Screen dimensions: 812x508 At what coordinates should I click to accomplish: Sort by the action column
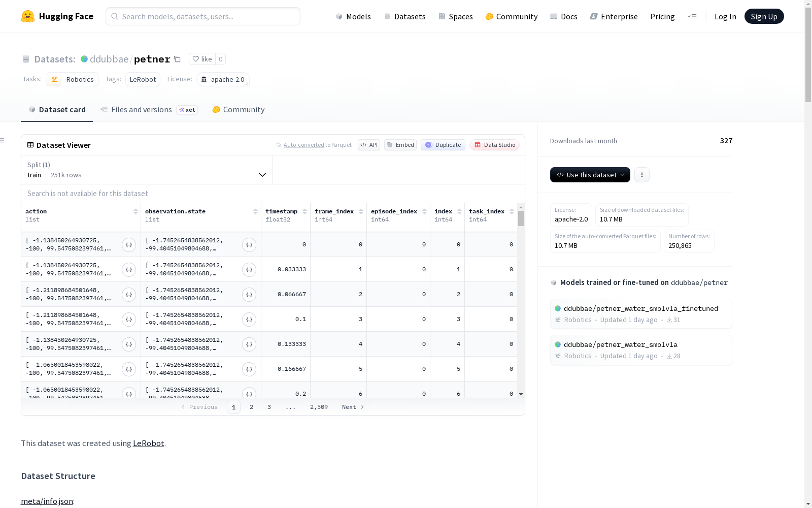tap(136, 211)
